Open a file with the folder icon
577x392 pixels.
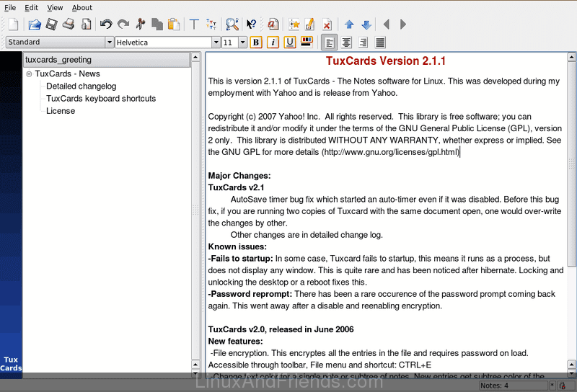pos(35,24)
